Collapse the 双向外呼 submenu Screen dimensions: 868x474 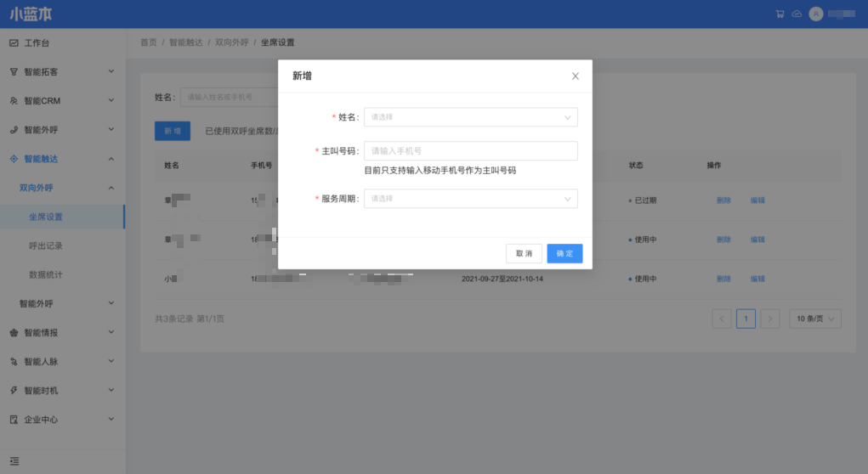111,188
